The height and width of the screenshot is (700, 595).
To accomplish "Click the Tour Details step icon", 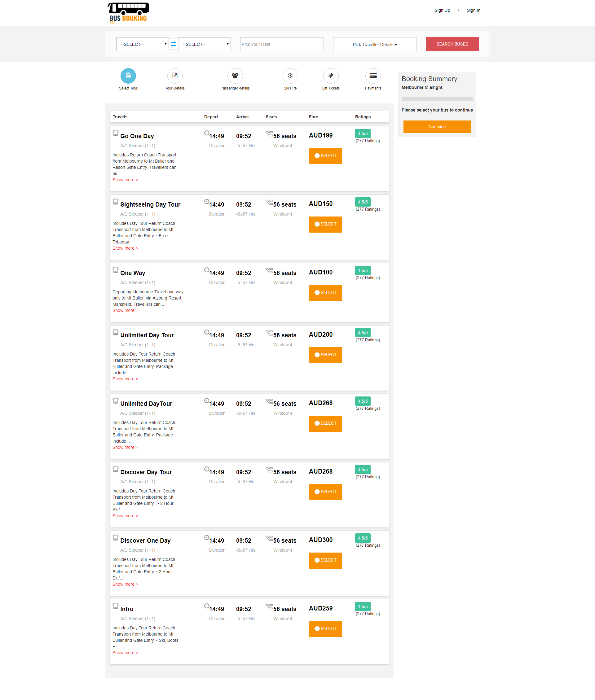I will [175, 76].
